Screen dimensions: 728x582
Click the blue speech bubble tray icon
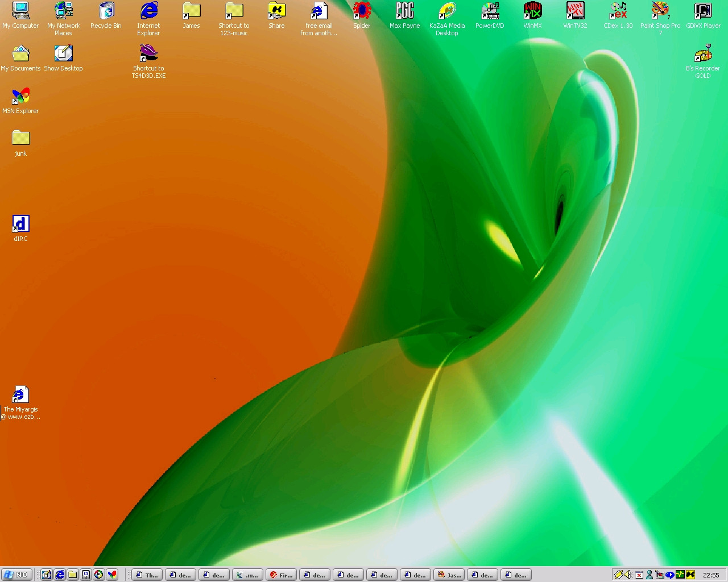[670, 575]
